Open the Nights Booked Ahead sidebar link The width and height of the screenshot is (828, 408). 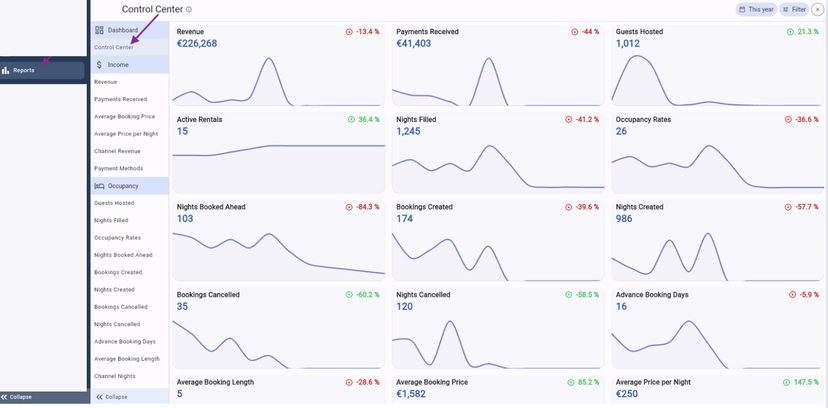pyautogui.click(x=123, y=255)
